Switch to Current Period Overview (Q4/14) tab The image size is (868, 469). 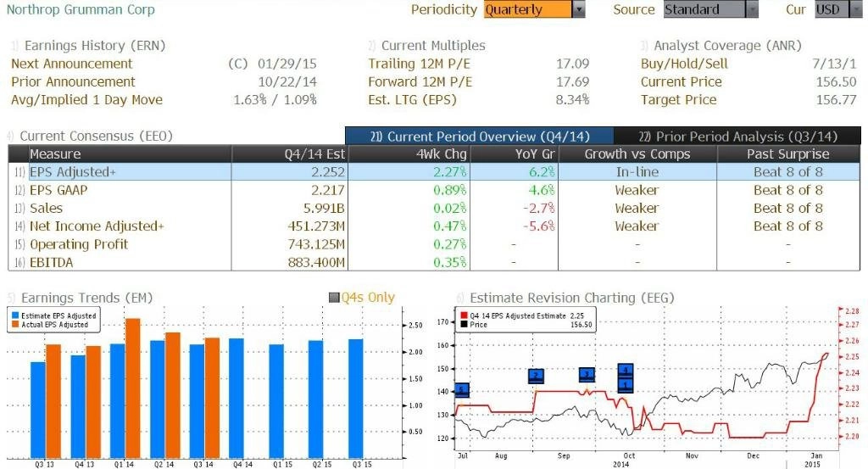click(480, 137)
